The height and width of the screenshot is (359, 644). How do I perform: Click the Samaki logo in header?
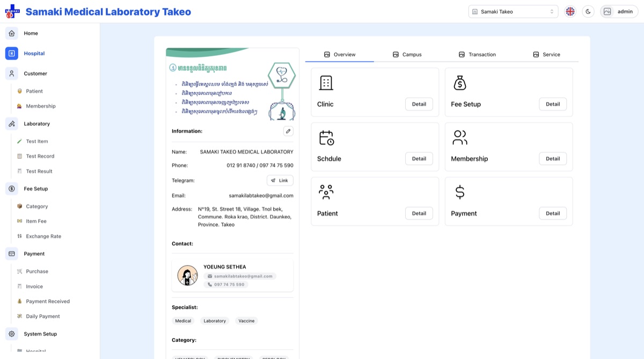point(12,11)
